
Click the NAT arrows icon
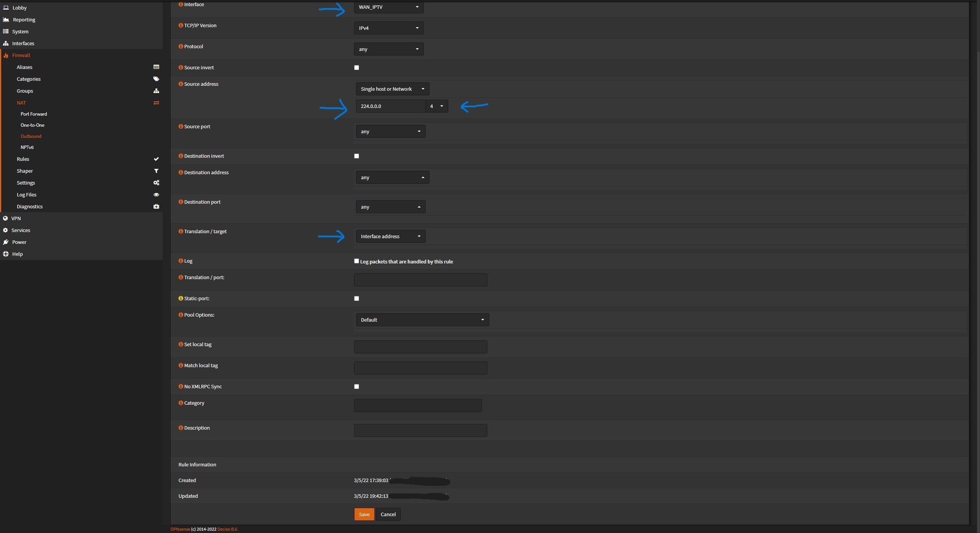pos(156,103)
